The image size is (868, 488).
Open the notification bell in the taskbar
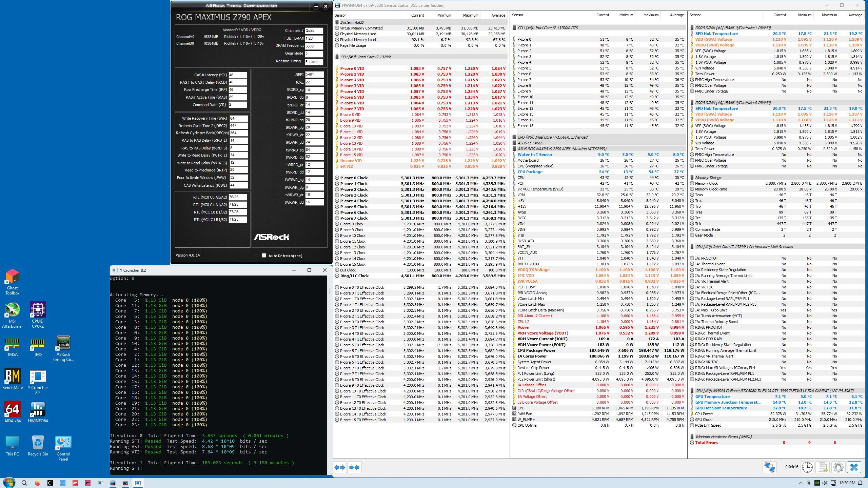tap(861, 483)
